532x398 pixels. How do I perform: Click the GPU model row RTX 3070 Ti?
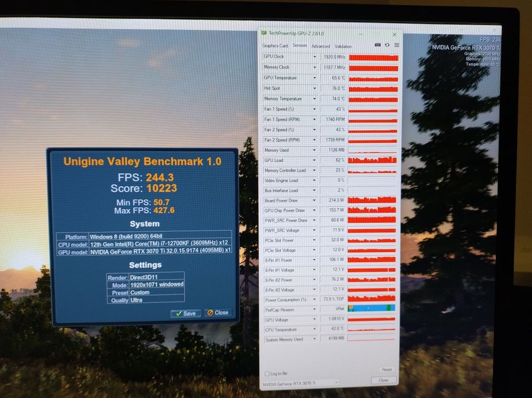[144, 252]
